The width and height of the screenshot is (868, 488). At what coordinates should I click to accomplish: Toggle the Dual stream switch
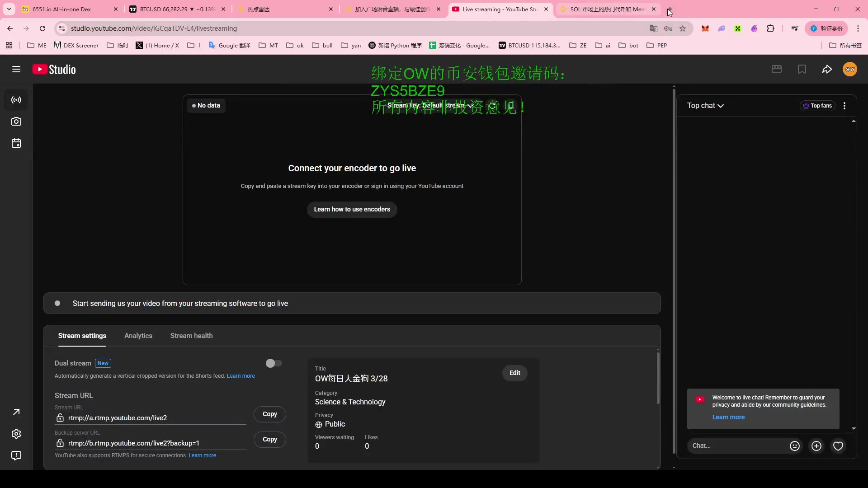tap(274, 363)
